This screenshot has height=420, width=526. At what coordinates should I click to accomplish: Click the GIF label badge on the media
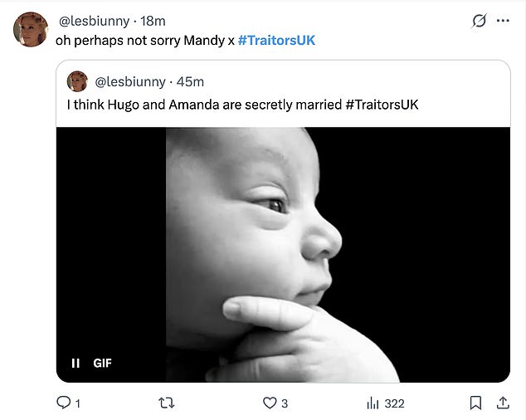coord(102,363)
